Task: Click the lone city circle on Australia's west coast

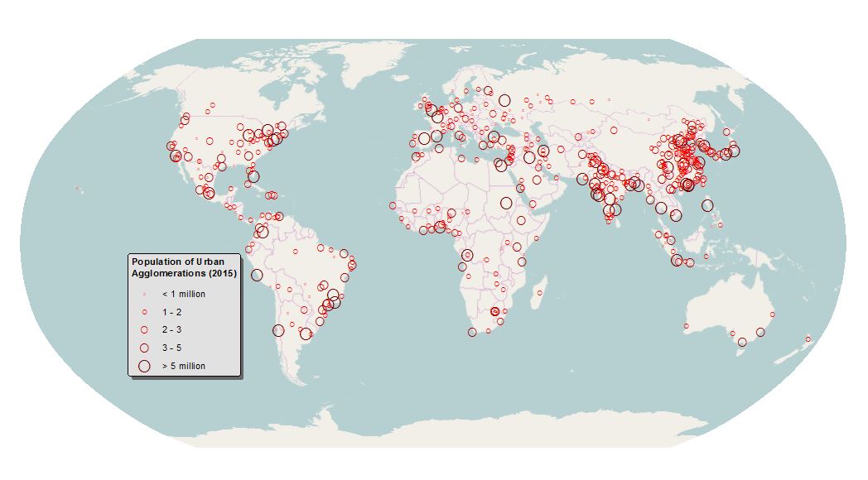Action: [687, 326]
